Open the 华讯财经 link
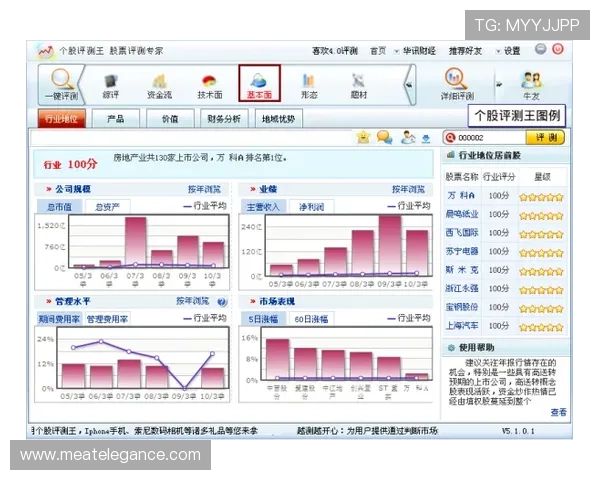The image size is (600, 480). coord(419,51)
